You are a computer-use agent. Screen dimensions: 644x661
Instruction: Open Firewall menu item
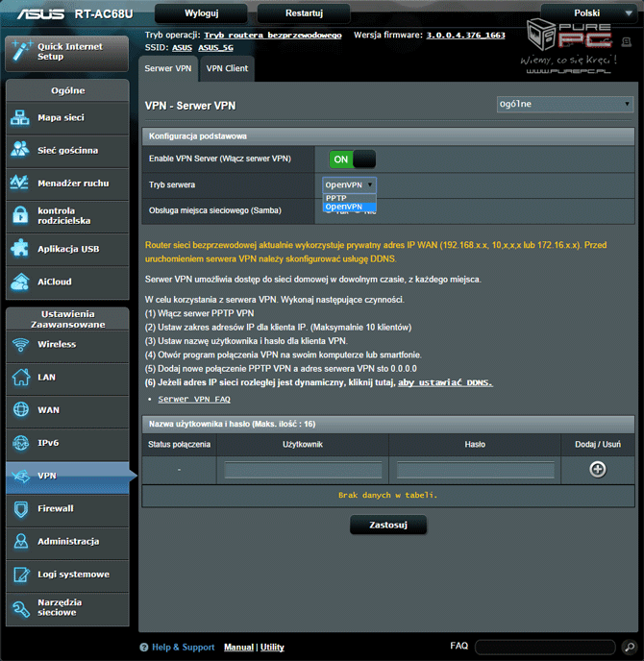(67, 509)
